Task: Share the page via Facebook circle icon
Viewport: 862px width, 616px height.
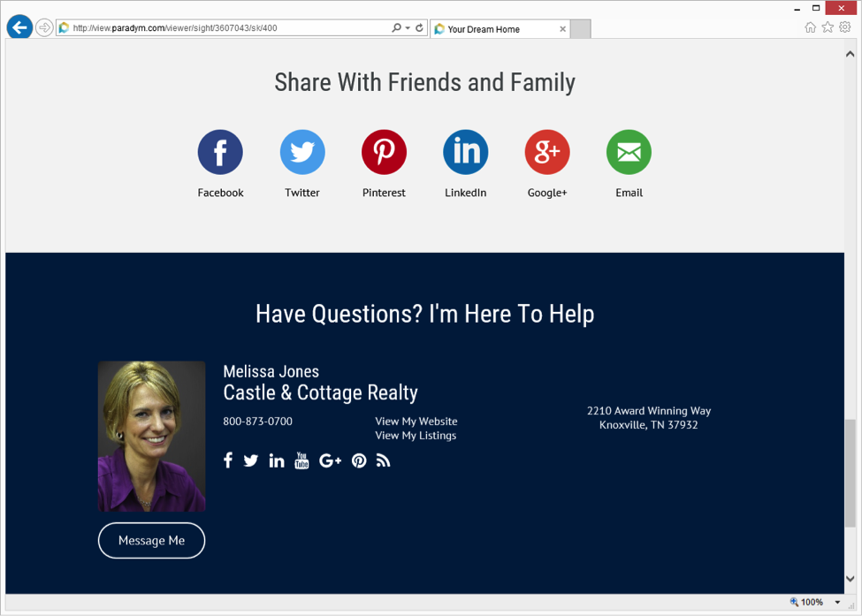Action: click(x=220, y=152)
